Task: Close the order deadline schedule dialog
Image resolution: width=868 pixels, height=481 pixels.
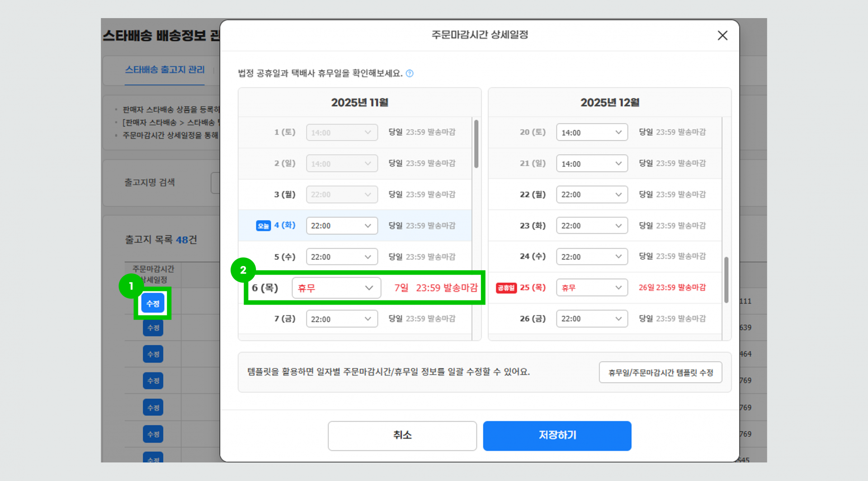Action: point(722,36)
